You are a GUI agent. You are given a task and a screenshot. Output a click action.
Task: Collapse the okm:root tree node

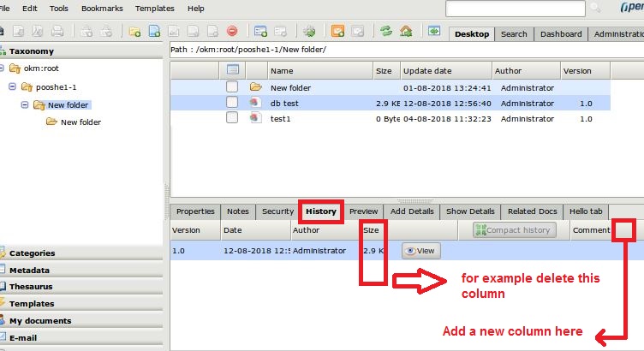[x=3, y=68]
